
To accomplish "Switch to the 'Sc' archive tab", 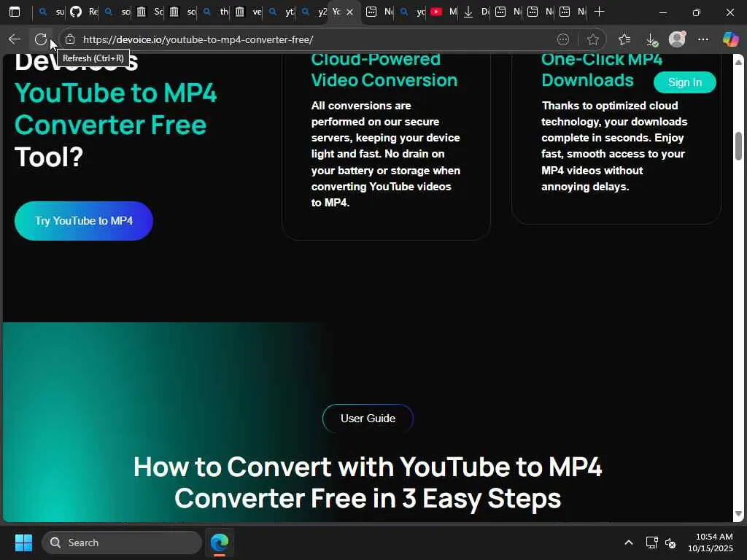I will [x=149, y=12].
